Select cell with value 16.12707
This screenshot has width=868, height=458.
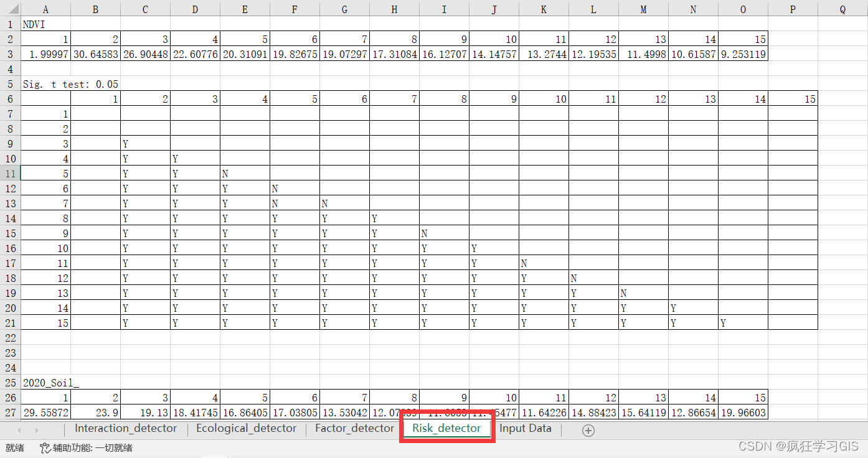tap(445, 54)
